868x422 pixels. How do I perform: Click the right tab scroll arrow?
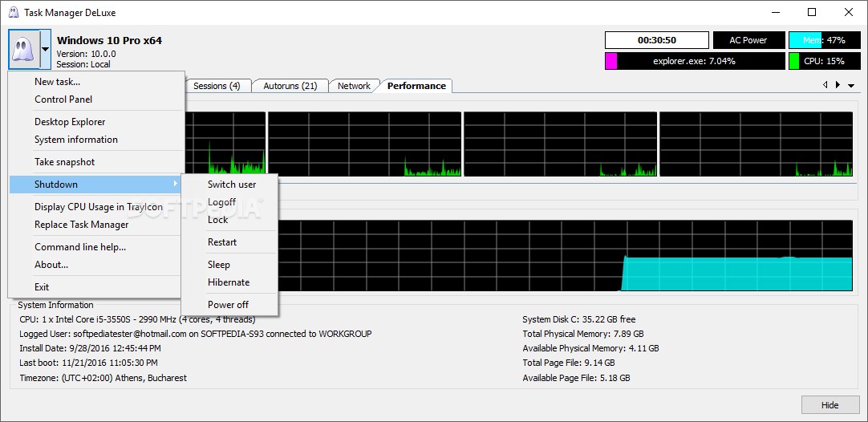pos(838,85)
